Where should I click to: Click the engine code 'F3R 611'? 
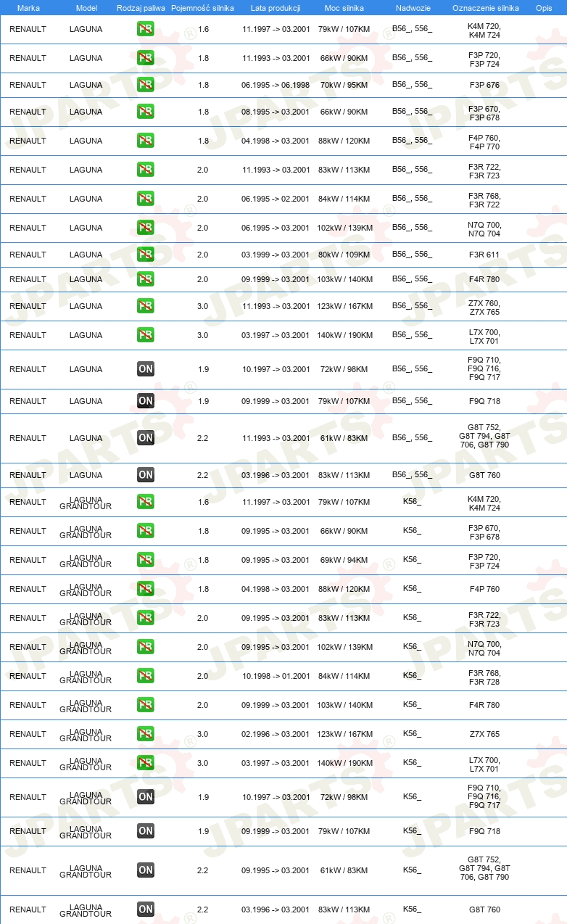pos(484,255)
